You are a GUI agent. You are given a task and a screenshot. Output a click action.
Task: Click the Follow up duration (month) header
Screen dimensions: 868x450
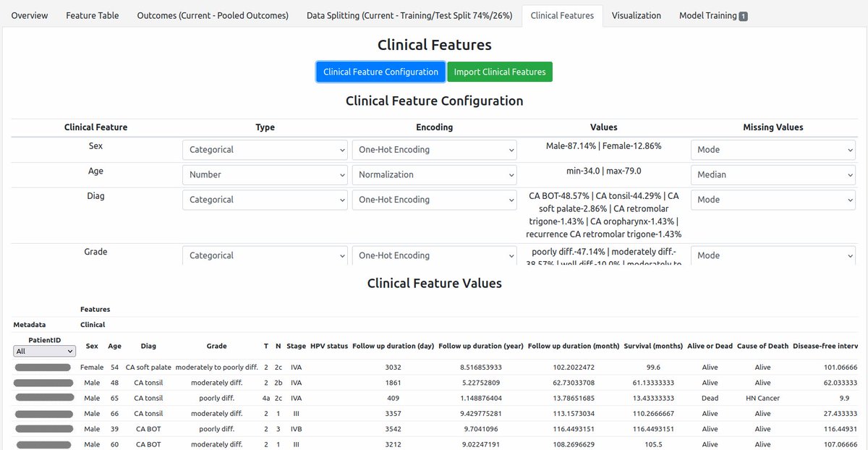coord(573,346)
